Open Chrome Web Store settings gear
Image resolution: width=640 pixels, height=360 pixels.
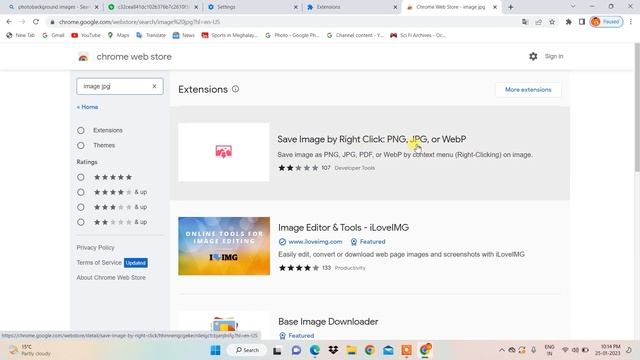(533, 56)
